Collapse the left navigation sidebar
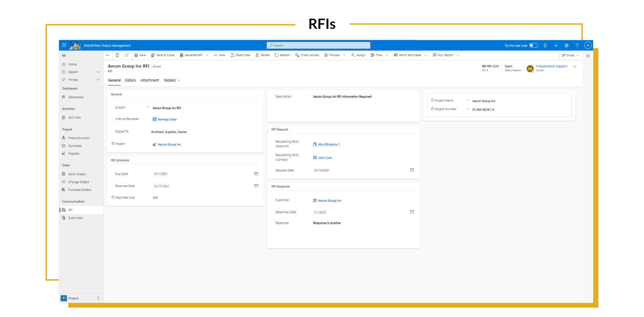The height and width of the screenshot is (317, 644). click(64, 55)
